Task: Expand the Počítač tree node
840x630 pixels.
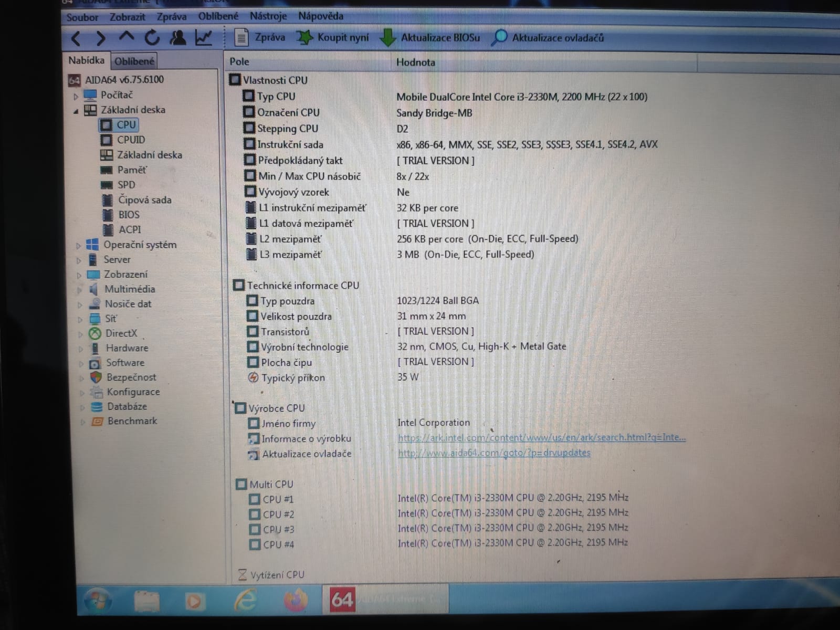Action: pos(76,96)
